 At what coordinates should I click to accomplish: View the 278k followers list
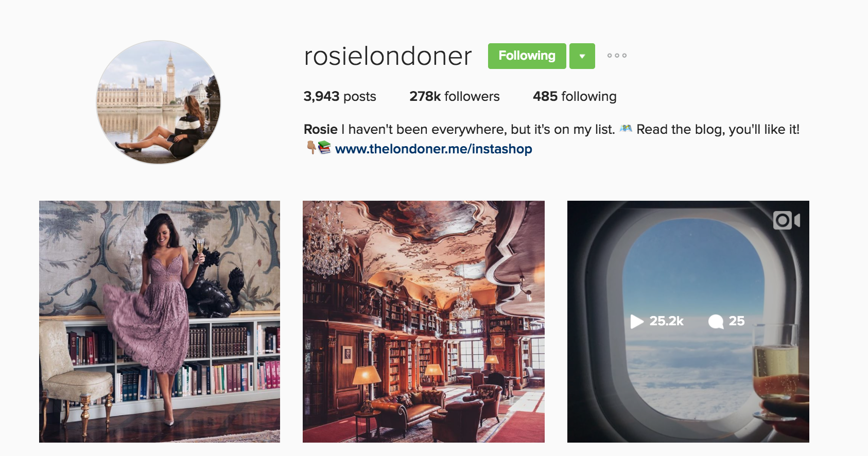454,96
